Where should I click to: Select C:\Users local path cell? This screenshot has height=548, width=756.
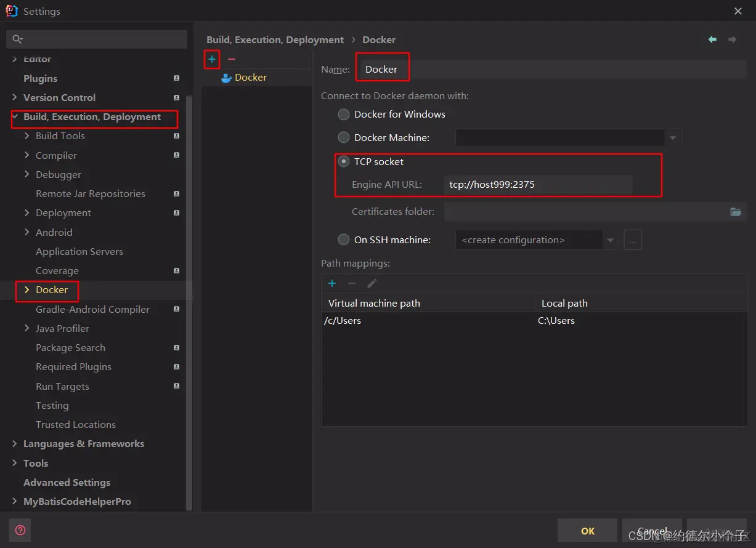641,321
